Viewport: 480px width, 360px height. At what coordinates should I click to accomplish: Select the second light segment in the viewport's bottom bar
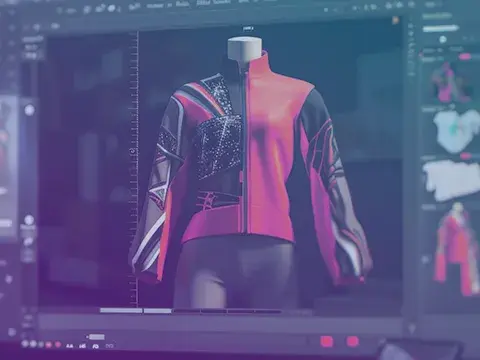tap(157, 311)
